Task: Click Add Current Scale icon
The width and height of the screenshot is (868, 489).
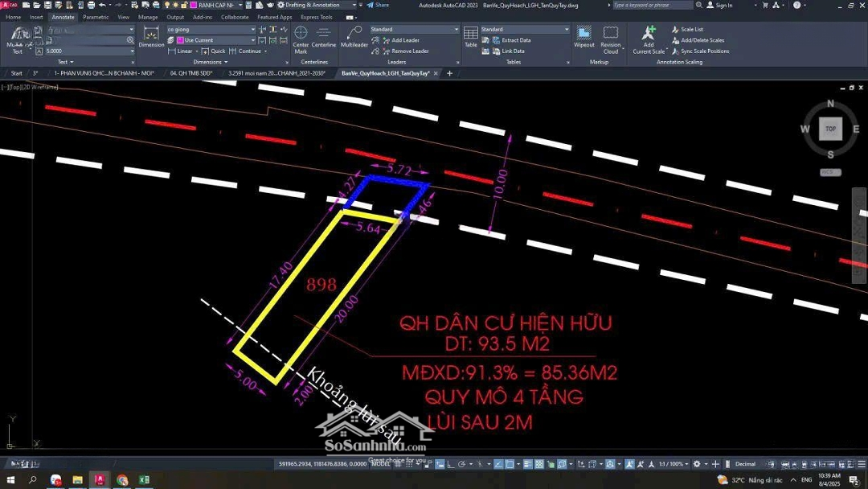Action: 649,38
